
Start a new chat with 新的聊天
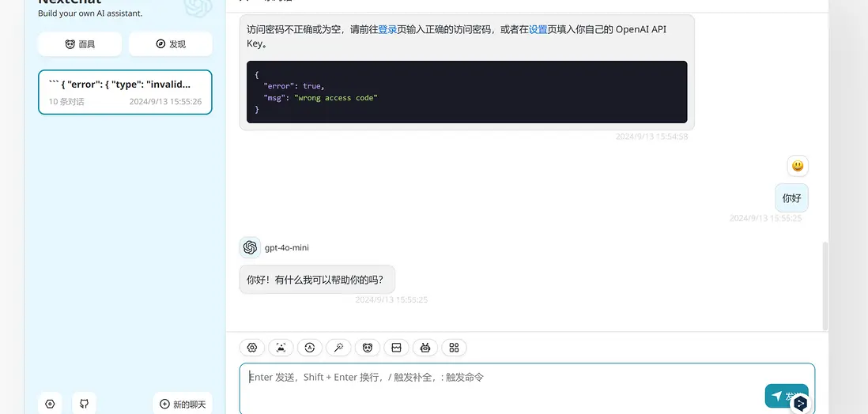click(x=183, y=404)
